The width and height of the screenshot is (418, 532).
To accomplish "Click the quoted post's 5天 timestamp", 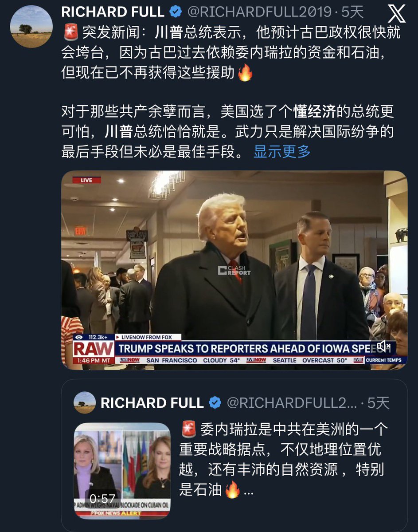I will tap(379, 403).
